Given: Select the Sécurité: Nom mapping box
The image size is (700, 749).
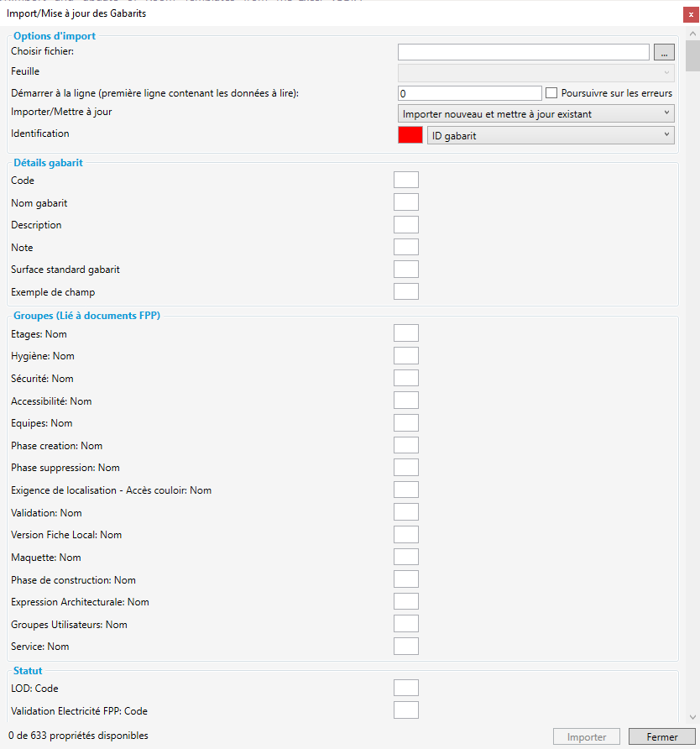Looking at the screenshot, I should click(x=406, y=378).
